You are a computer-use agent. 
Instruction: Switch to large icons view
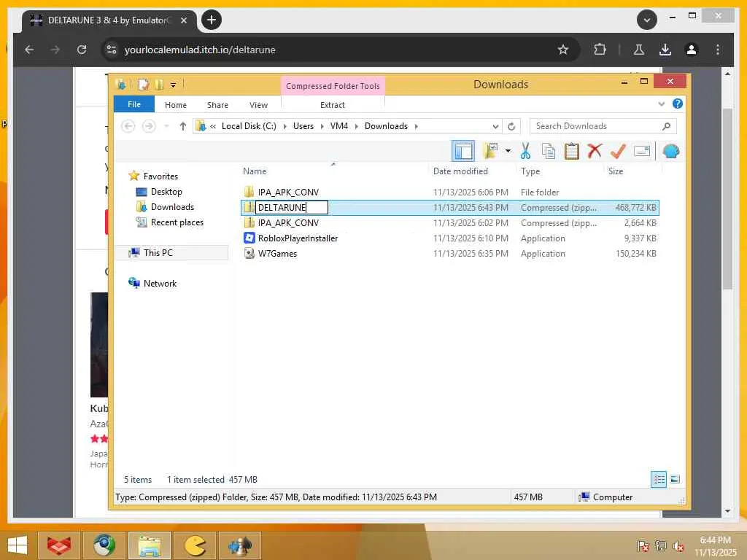(675, 479)
